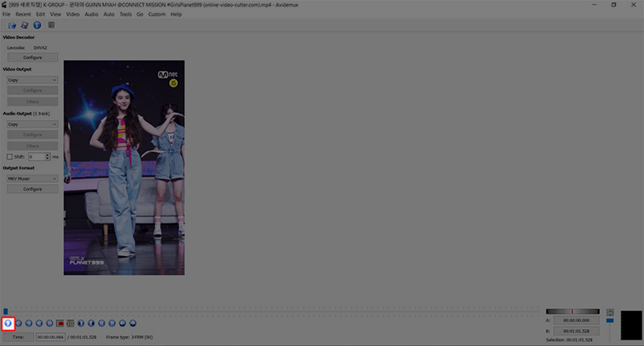
Task: Open a video with the folder icon
Action: click(12, 25)
